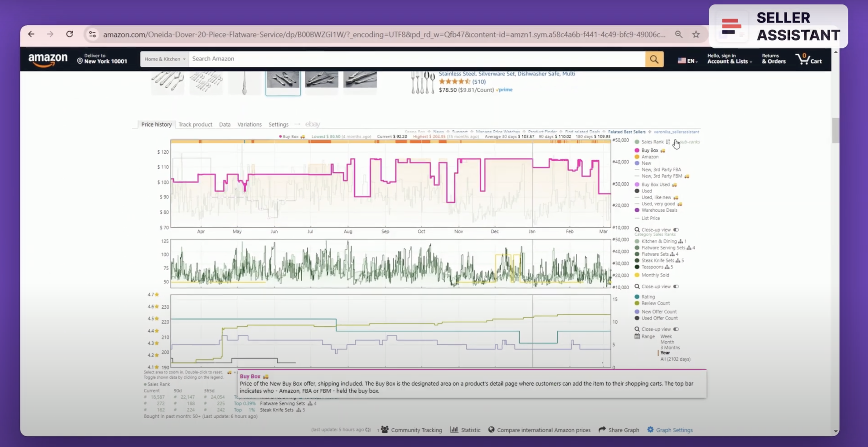Image resolution: width=868 pixels, height=447 pixels.
Task: Switch to the Track product tab
Action: (196, 124)
